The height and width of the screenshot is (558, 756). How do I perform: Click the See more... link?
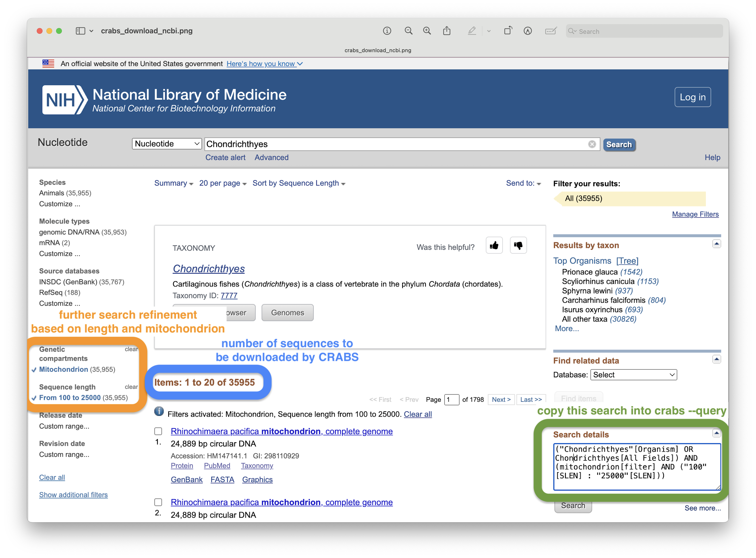tap(702, 508)
